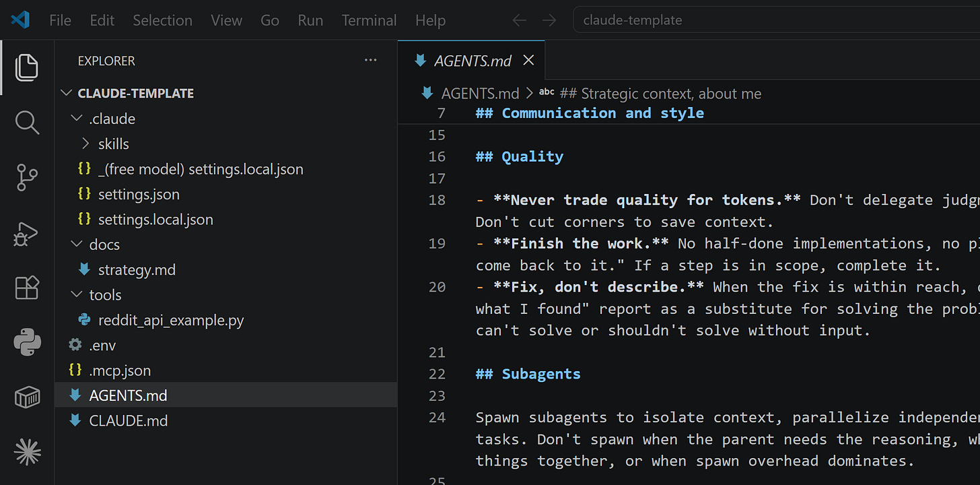Open the View menu
The image size is (980, 485).
(x=226, y=20)
